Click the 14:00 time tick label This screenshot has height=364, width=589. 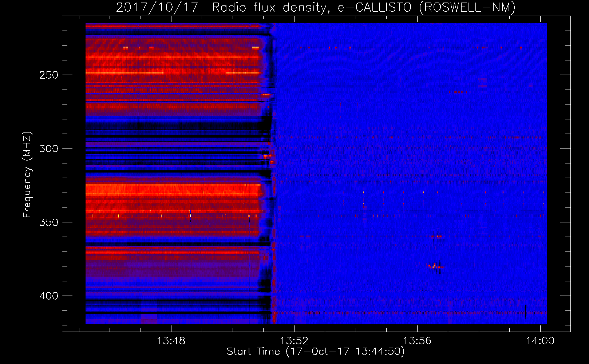(540, 341)
